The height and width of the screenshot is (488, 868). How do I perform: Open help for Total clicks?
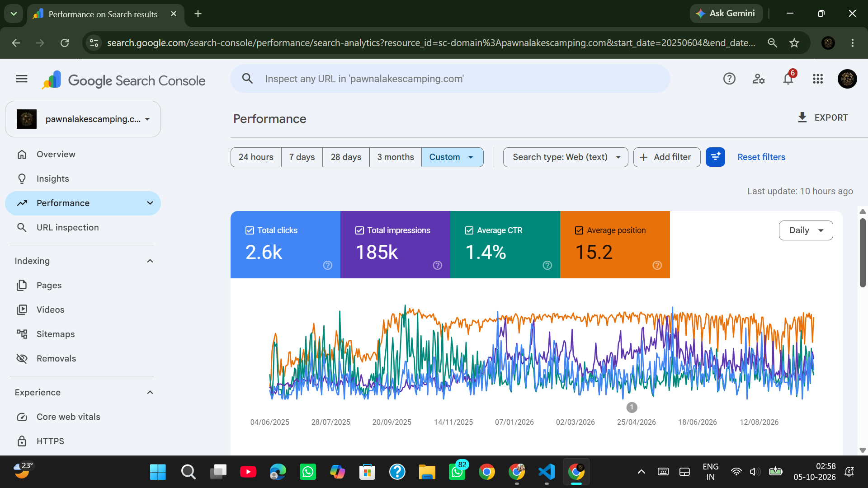[x=328, y=265]
